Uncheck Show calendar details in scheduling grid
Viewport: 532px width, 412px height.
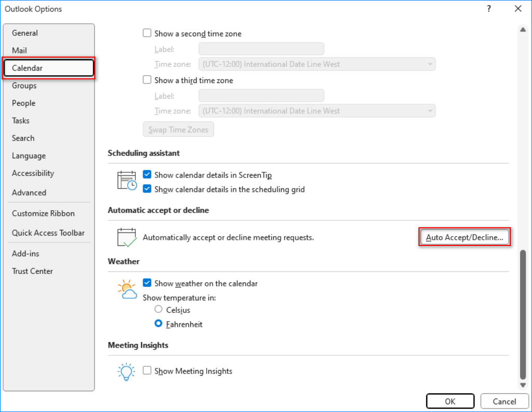(x=147, y=189)
